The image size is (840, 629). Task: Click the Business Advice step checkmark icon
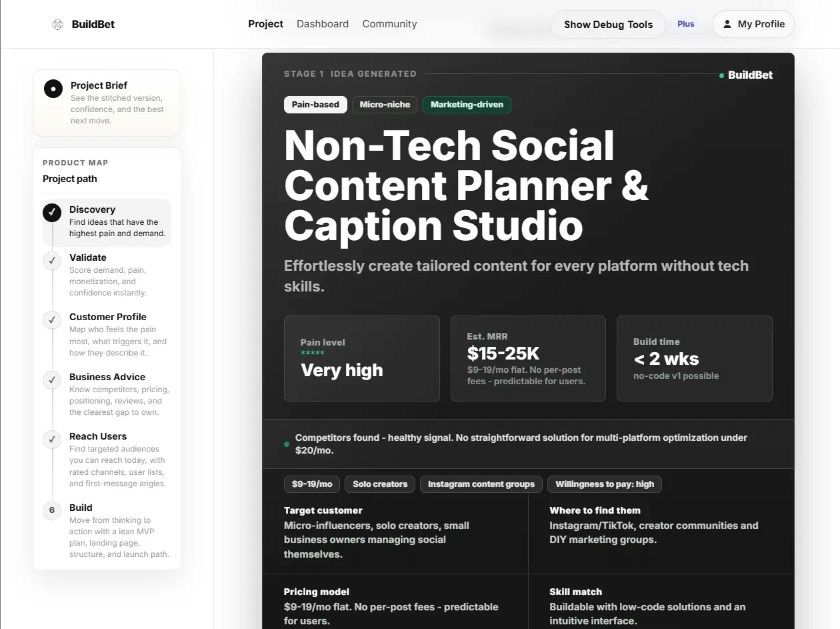52,380
